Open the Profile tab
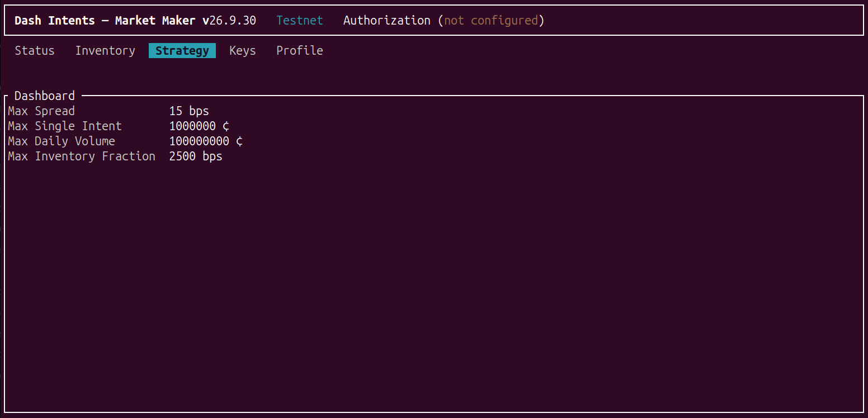 pos(300,51)
